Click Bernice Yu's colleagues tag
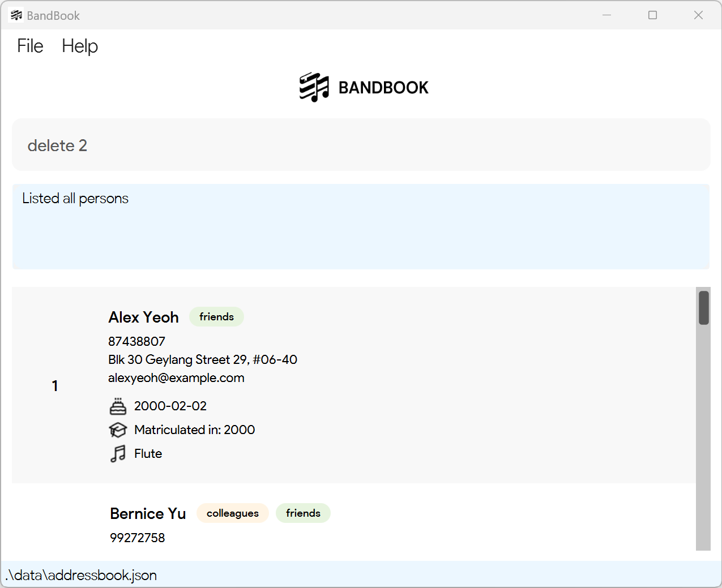 (x=233, y=513)
